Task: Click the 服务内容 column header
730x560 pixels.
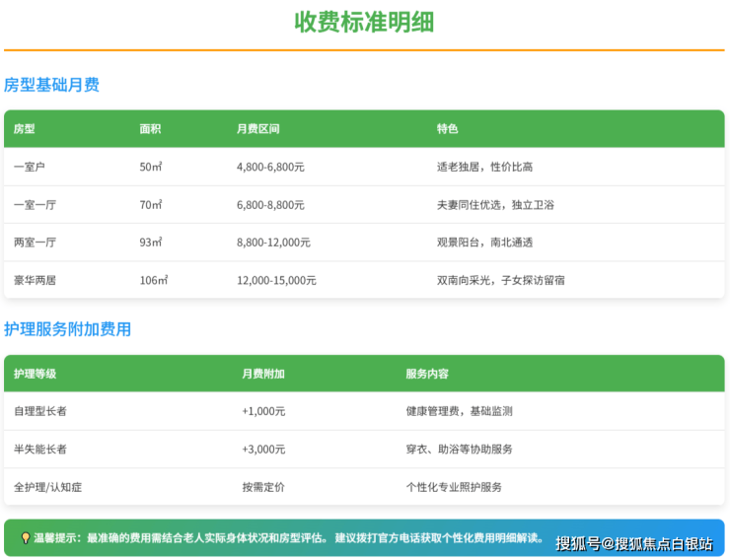Action: (427, 375)
